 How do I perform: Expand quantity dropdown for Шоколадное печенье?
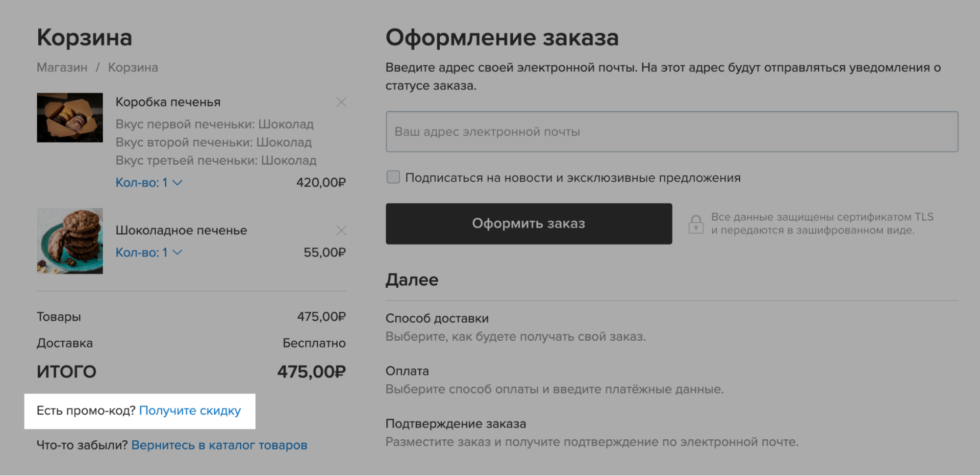149,252
